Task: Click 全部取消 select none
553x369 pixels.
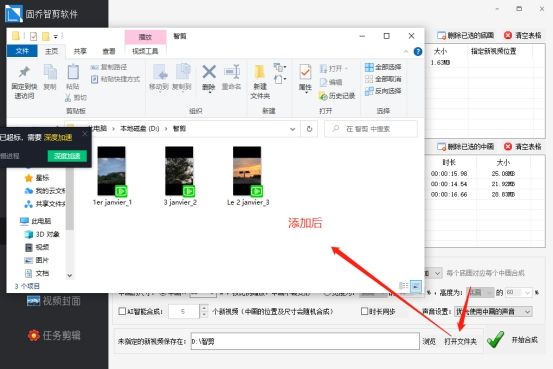Action: click(383, 79)
